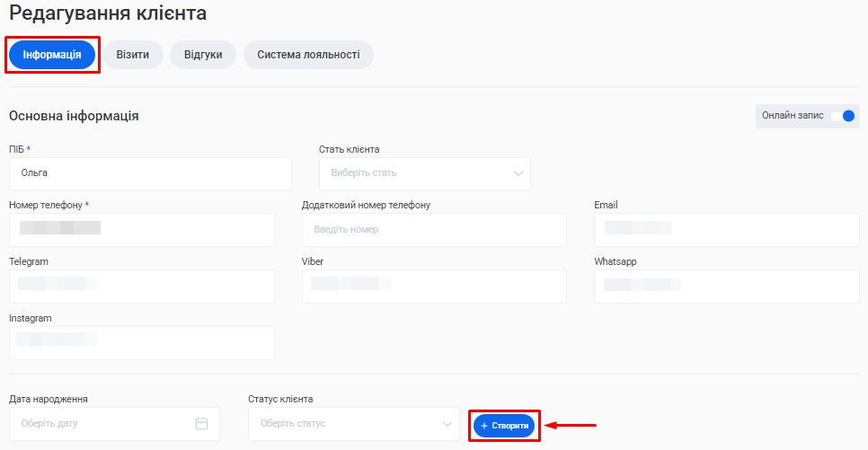
Task: Click the Whatsapp input field
Action: [x=727, y=287]
